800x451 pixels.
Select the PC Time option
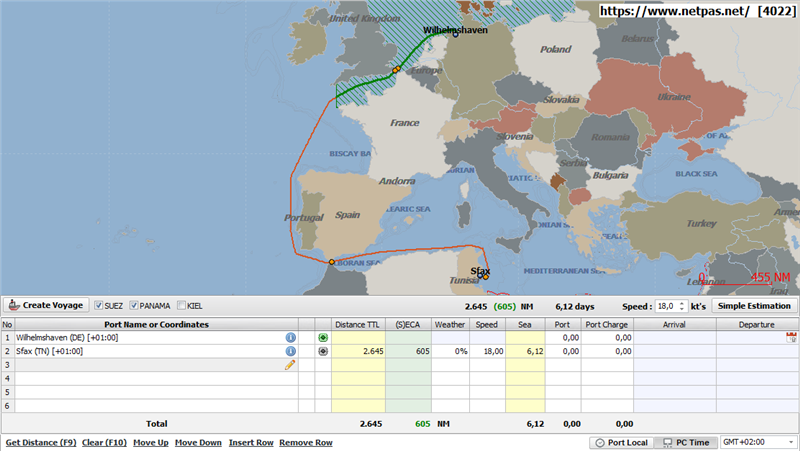pyautogui.click(x=686, y=442)
